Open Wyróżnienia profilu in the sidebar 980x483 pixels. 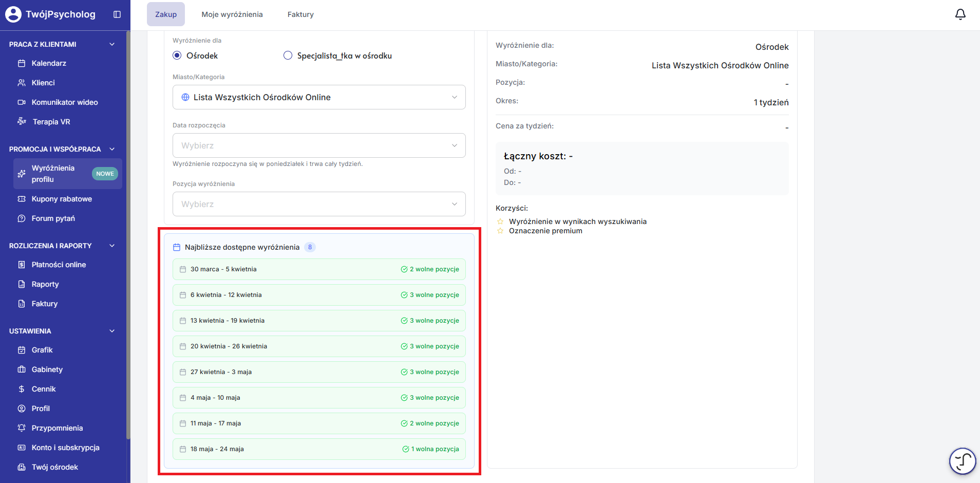tap(68, 174)
